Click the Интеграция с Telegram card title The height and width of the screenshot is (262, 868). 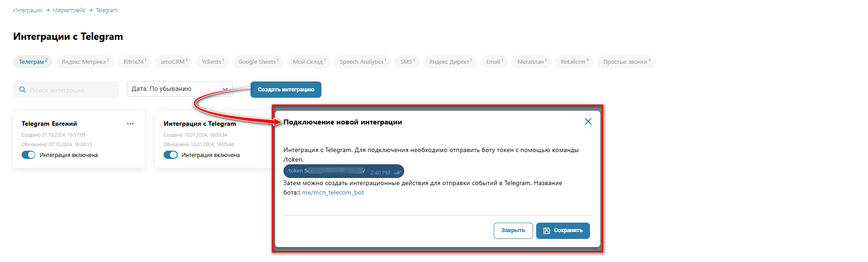(200, 124)
